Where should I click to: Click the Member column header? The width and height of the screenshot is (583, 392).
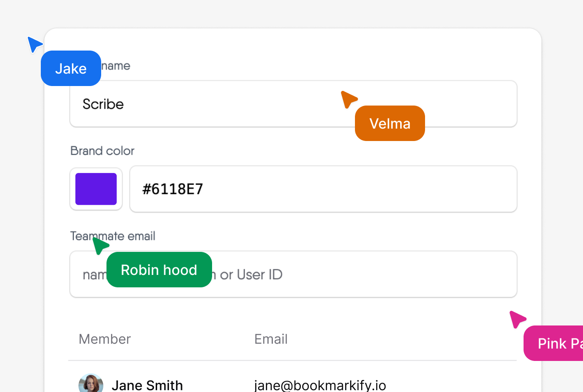pyautogui.click(x=105, y=339)
